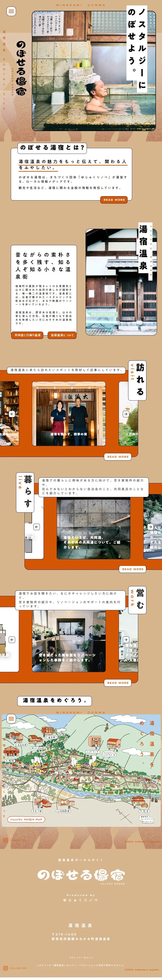
Task: Open the 湯宿温泉について button
Action: (x=62, y=335)
